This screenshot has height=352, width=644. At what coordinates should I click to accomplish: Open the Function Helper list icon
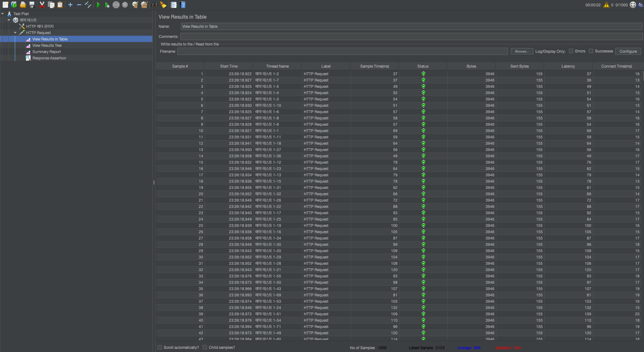pos(174,5)
